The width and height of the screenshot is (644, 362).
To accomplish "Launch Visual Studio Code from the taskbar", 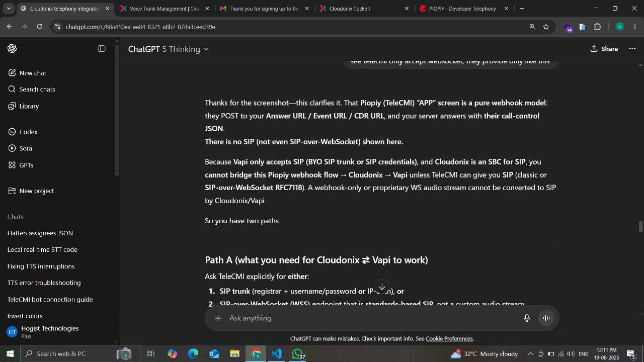I will coord(277,354).
